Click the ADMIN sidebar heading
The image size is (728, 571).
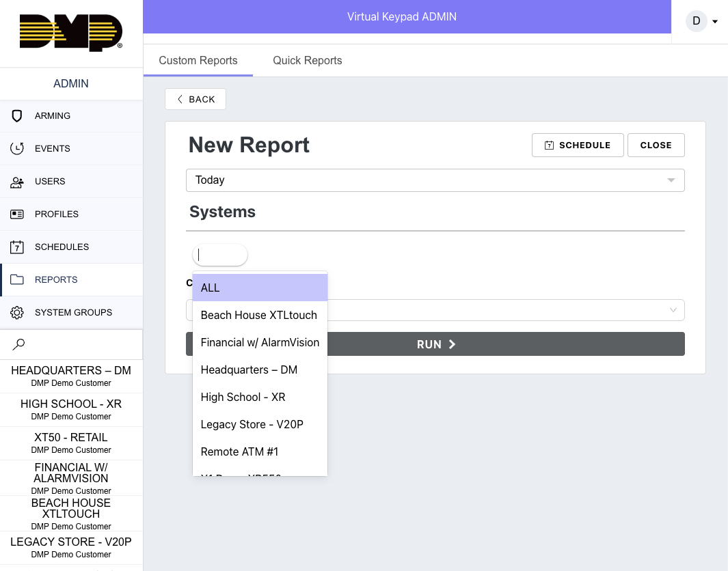coord(71,83)
